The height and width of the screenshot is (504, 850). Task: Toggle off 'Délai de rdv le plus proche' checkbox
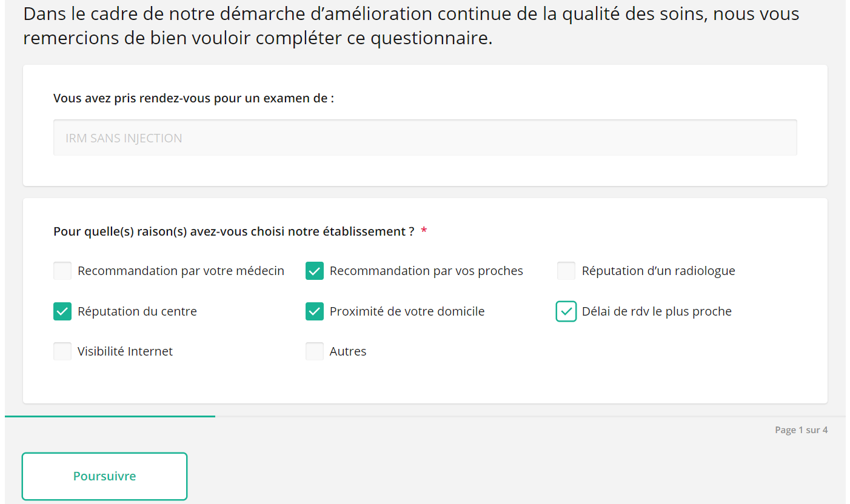coord(566,311)
